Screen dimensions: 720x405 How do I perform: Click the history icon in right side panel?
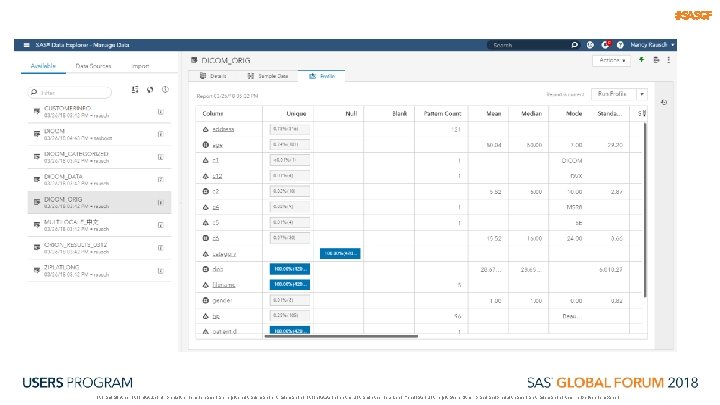664,102
